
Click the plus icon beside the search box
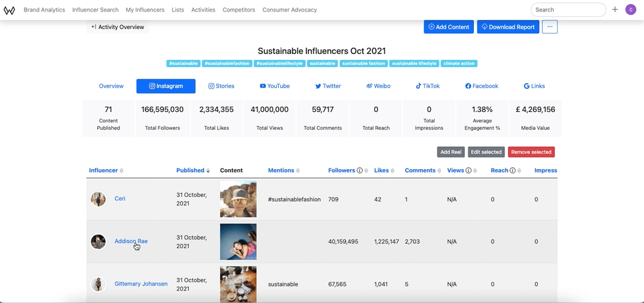pos(615,10)
